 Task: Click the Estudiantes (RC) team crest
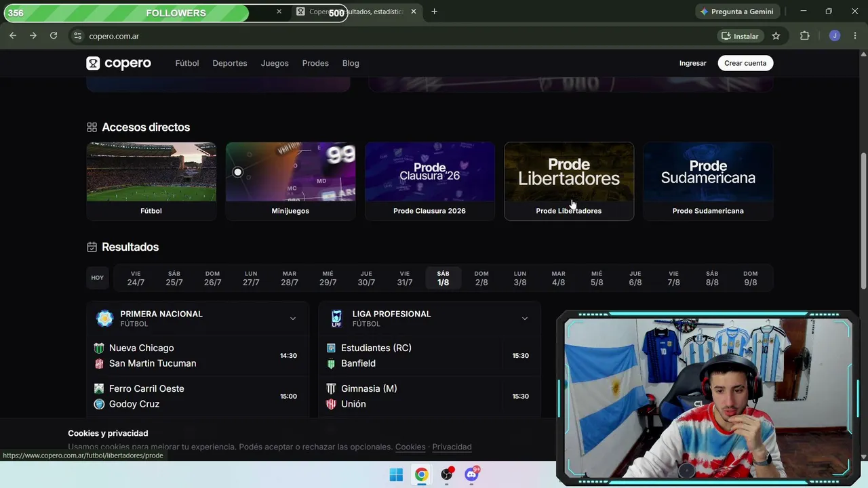click(x=331, y=348)
